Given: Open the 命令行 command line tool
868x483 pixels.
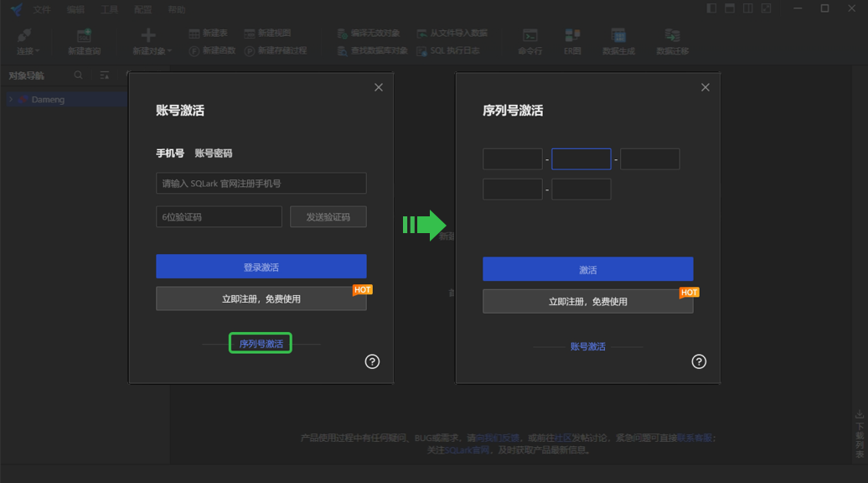Looking at the screenshot, I should point(530,42).
